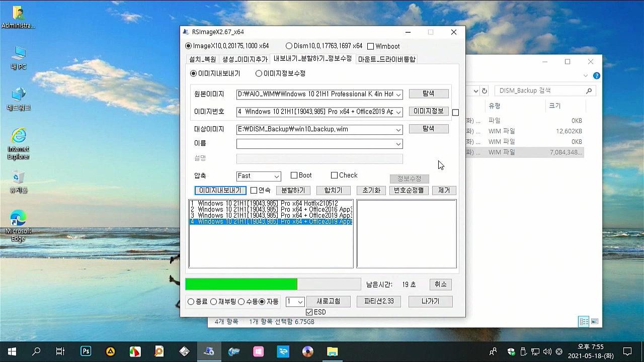
Task: Launch Internet Explorer from the desktop
Action: click(18, 144)
